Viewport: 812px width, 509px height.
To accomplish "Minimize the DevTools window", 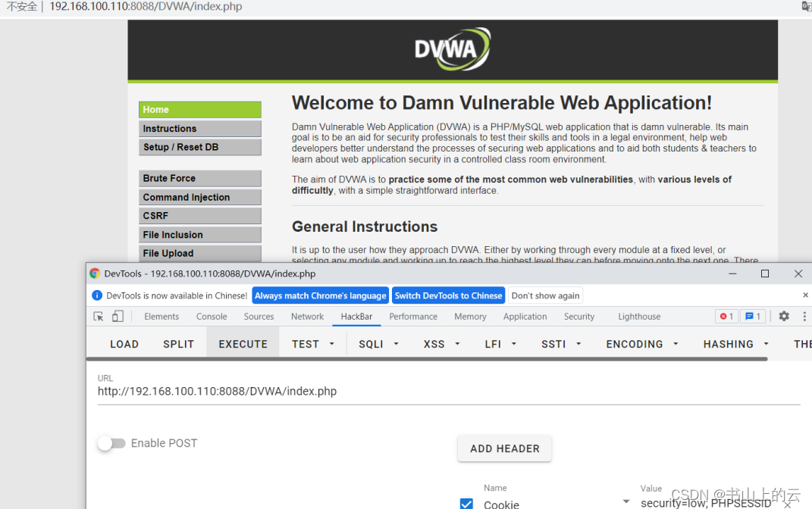I will [732, 273].
